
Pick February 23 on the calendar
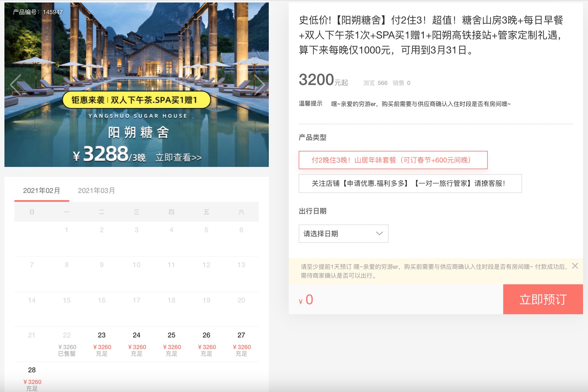[102, 344]
